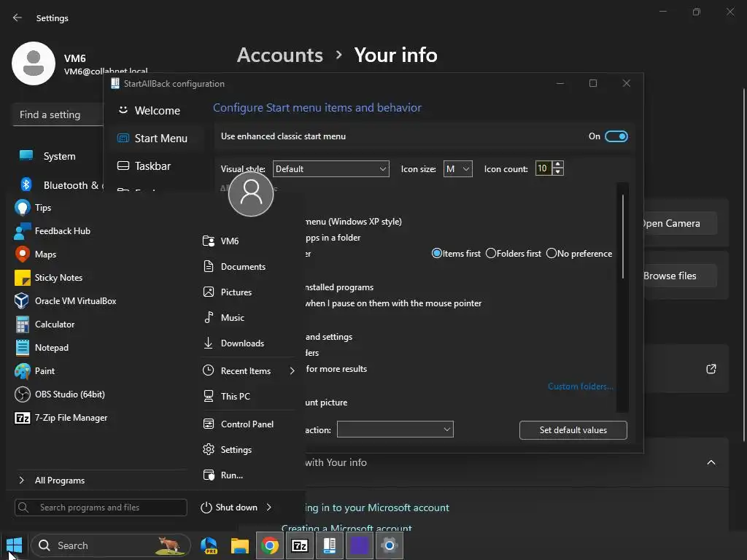Open external link icon in Settings
The image size is (747, 560).
pos(711,368)
